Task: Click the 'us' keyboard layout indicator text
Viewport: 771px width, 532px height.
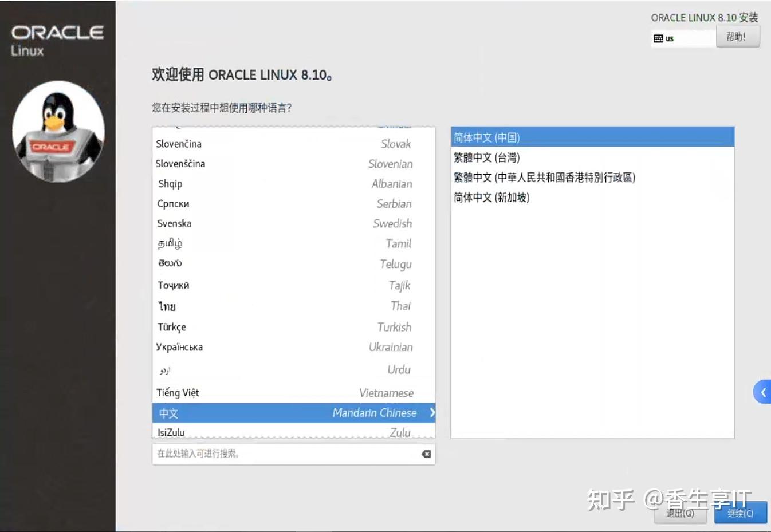Action: coord(670,39)
